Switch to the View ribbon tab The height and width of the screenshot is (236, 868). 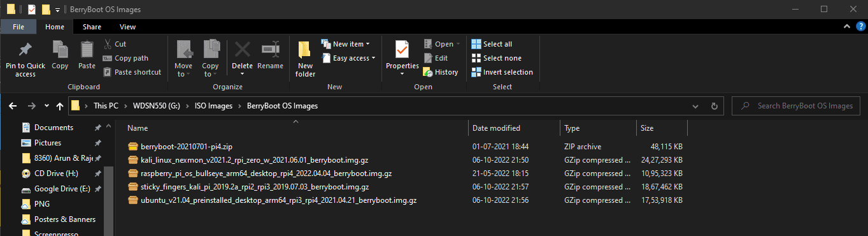click(127, 27)
